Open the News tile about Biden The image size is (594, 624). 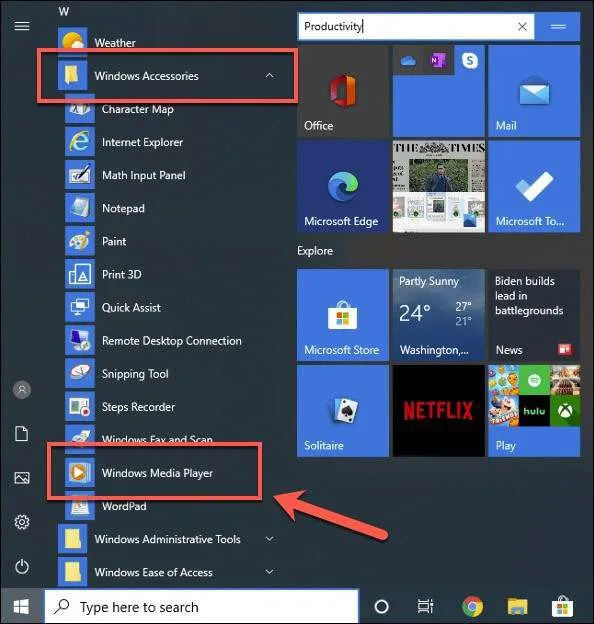534,315
